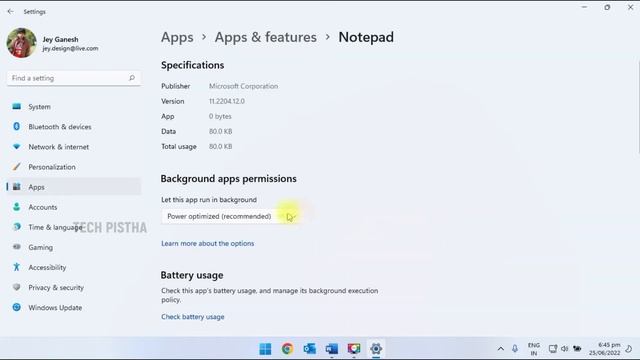
Task: Go back to Apps breadcrumb
Action: point(177,37)
